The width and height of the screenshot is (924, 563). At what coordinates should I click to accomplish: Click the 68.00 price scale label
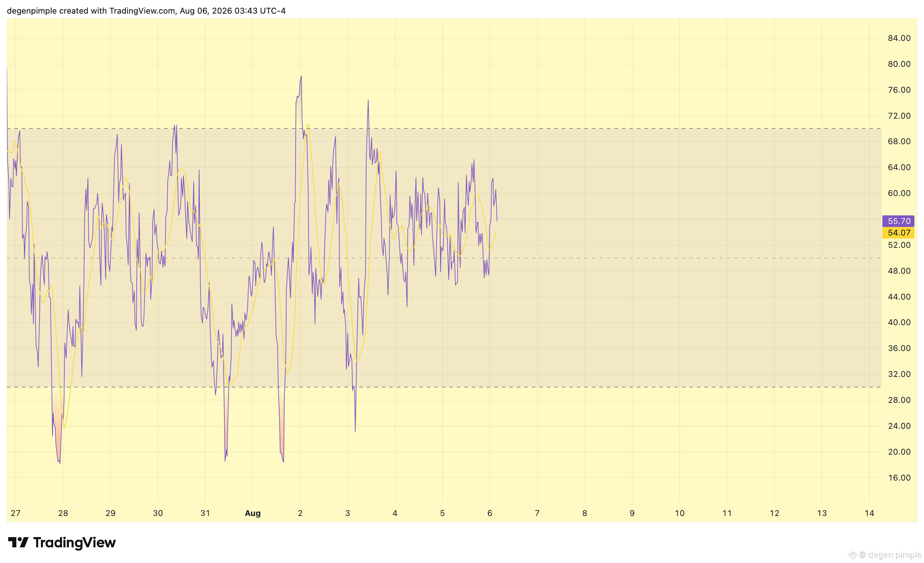pos(899,141)
